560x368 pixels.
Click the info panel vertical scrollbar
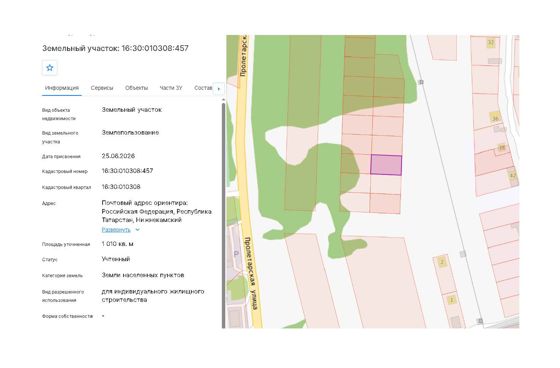coord(224,214)
